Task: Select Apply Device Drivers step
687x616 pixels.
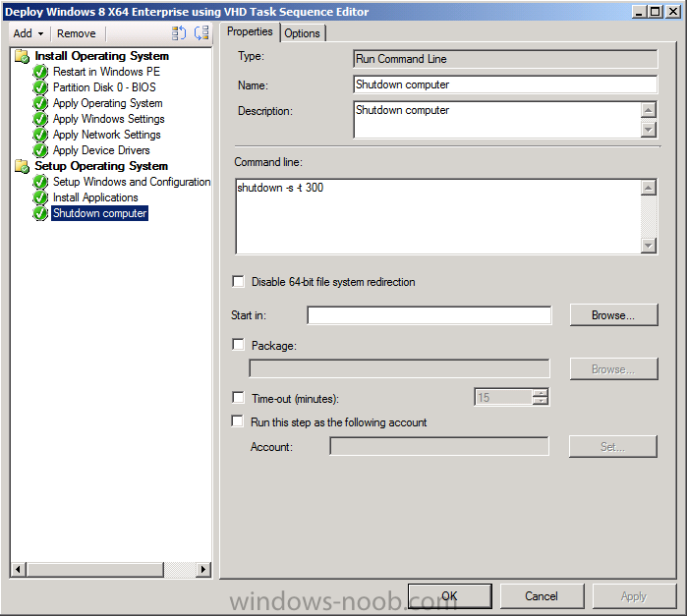Action: [x=101, y=150]
